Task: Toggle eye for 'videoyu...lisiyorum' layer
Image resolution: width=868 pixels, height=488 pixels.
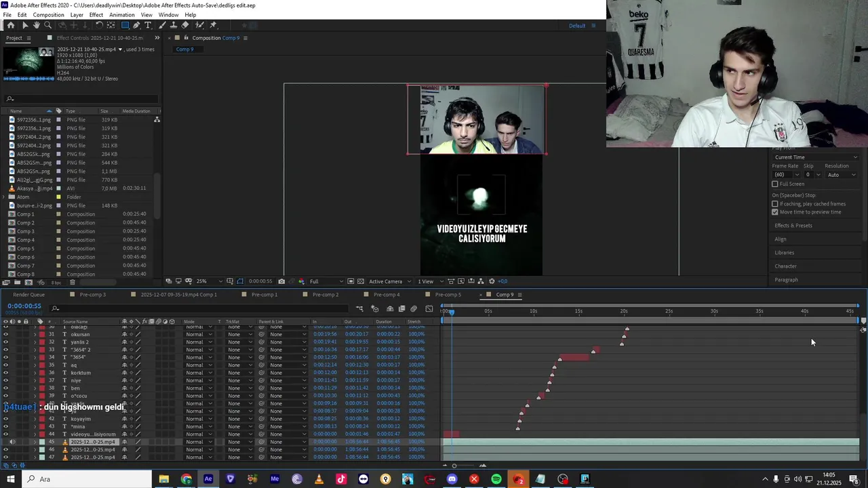Action: pos(5,434)
